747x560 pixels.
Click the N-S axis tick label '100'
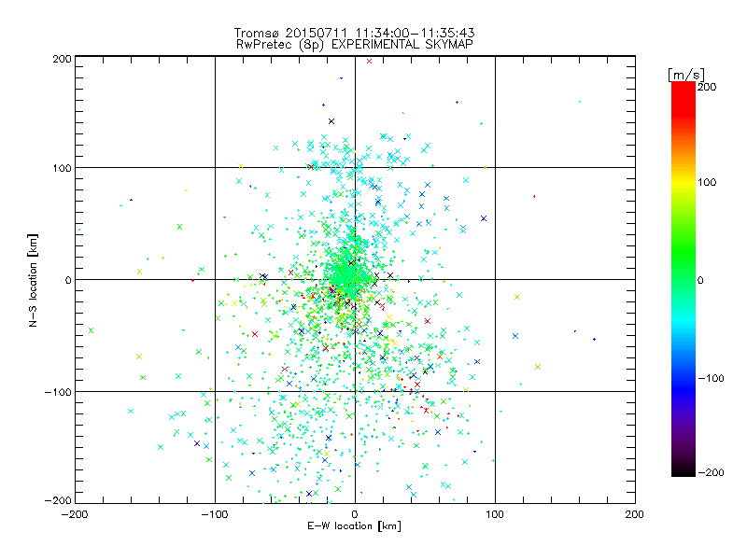(x=62, y=168)
